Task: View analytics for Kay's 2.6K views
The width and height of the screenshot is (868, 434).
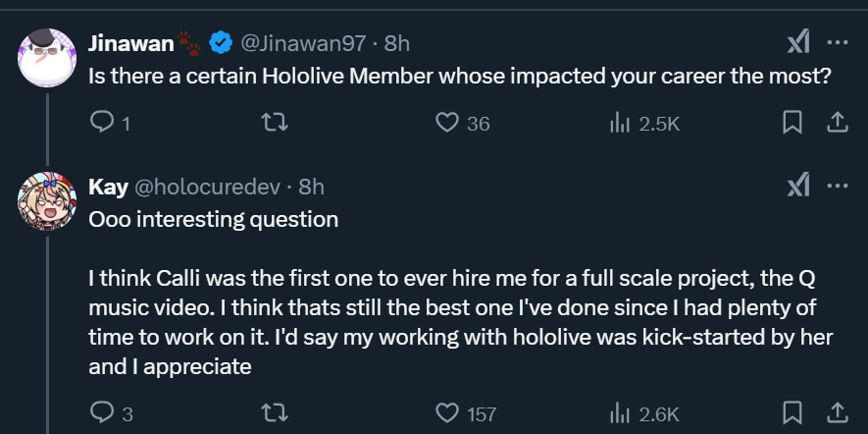Action: [620, 413]
